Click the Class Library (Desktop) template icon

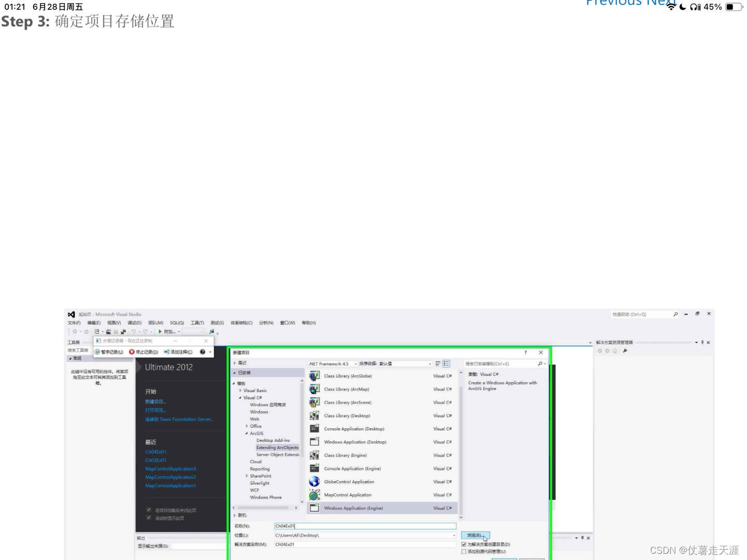pyautogui.click(x=314, y=415)
